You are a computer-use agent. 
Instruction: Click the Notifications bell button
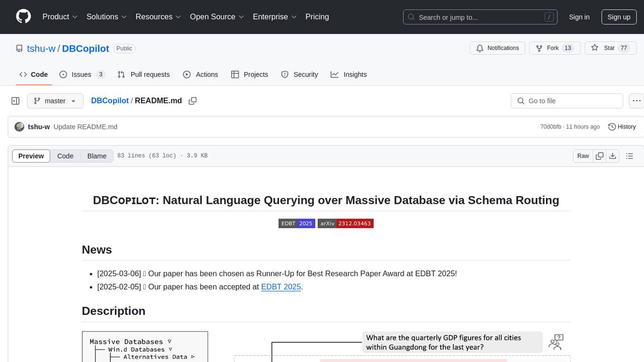[498, 48]
